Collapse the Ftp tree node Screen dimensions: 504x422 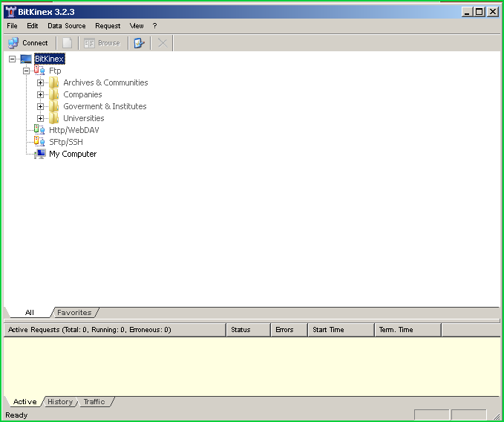27,71
